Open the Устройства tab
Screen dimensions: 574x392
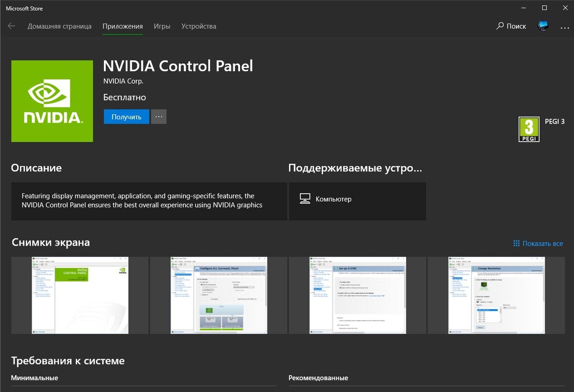199,26
